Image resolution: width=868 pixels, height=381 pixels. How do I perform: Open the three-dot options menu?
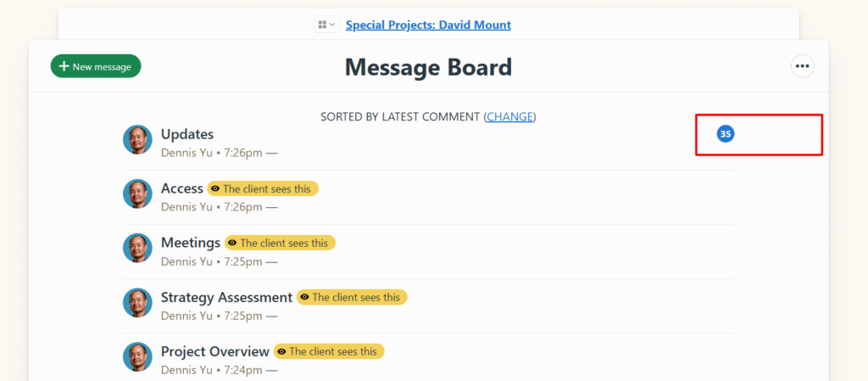click(x=802, y=66)
